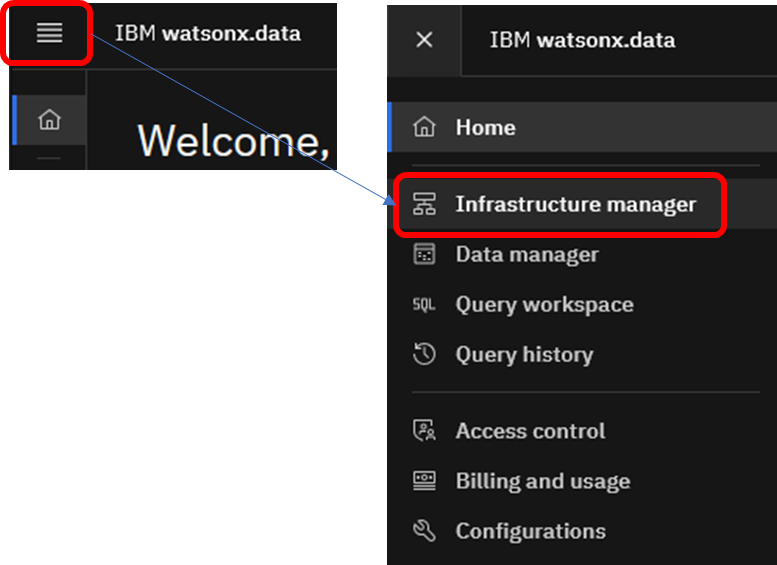Click the home icon in collapsed sidebar
Image resolution: width=777 pixels, height=565 pixels.
[49, 120]
